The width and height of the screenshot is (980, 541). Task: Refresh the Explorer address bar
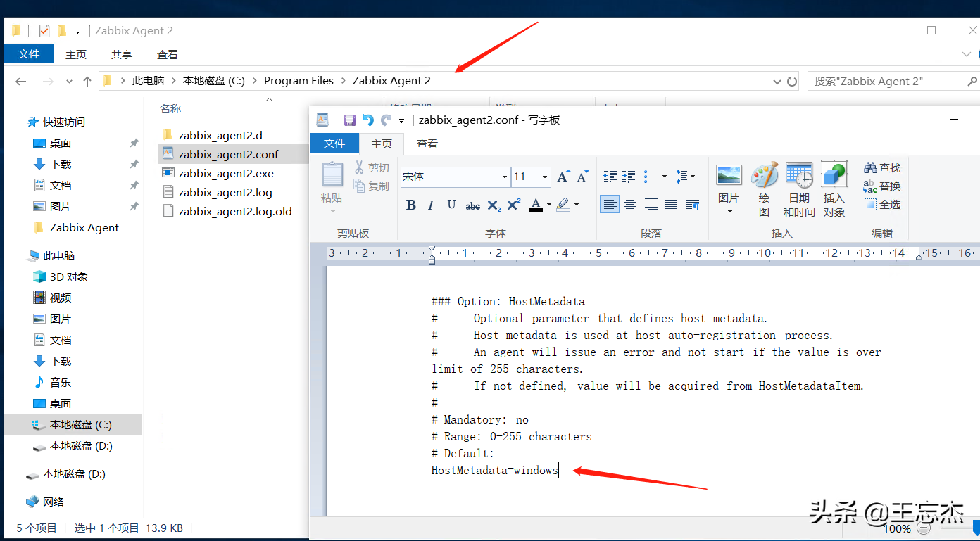[x=792, y=82]
